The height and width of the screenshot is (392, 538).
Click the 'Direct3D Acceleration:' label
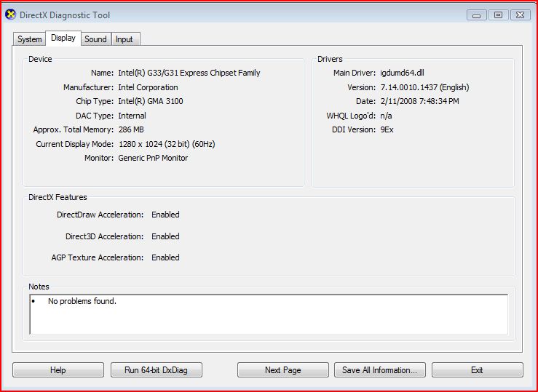click(x=105, y=236)
